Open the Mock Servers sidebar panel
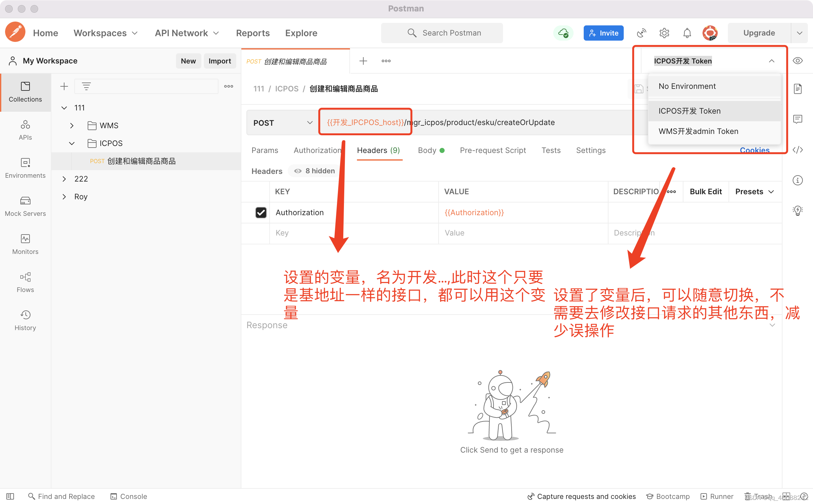Screen dimensions: 813x504 pos(25,206)
